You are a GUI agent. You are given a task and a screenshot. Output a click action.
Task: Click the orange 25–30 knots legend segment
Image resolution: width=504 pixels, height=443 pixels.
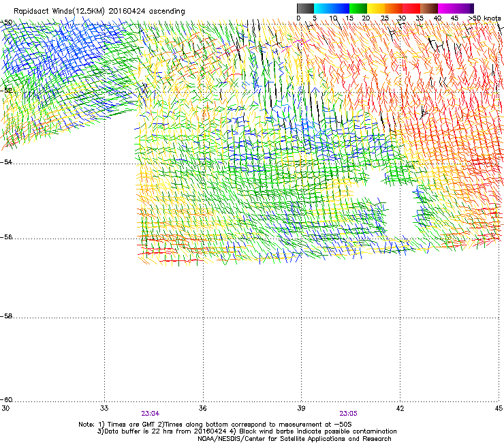[x=394, y=8]
